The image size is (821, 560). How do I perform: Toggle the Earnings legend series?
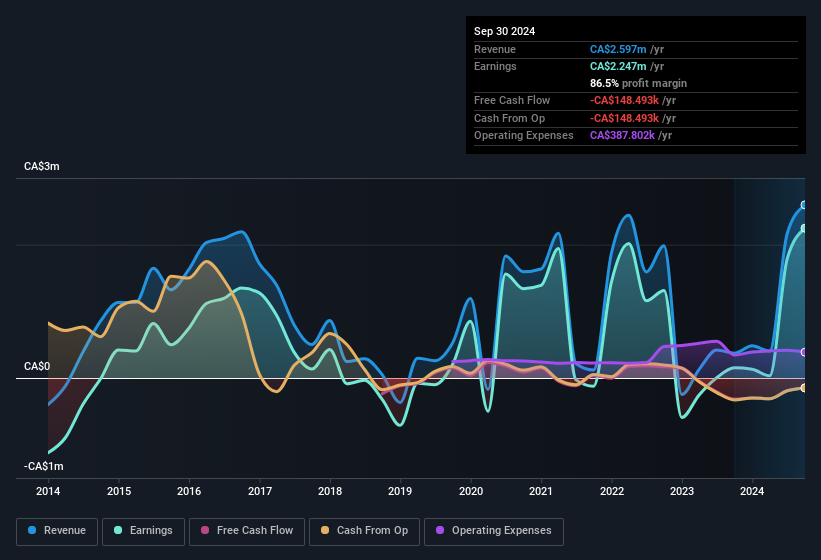tap(143, 531)
